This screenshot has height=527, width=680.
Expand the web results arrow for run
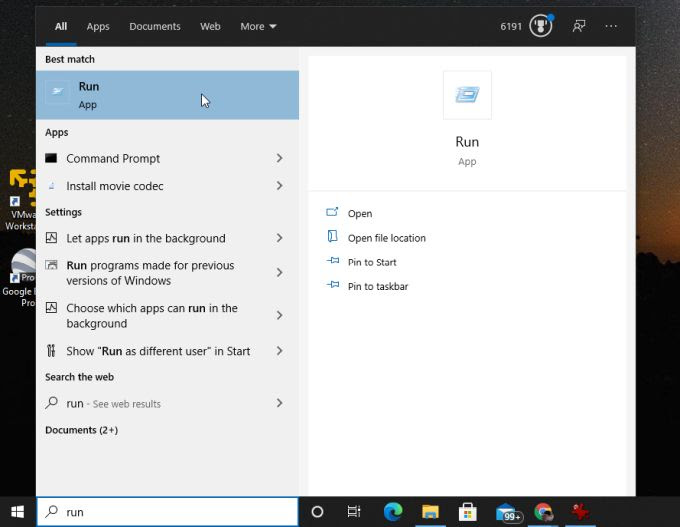(x=279, y=403)
